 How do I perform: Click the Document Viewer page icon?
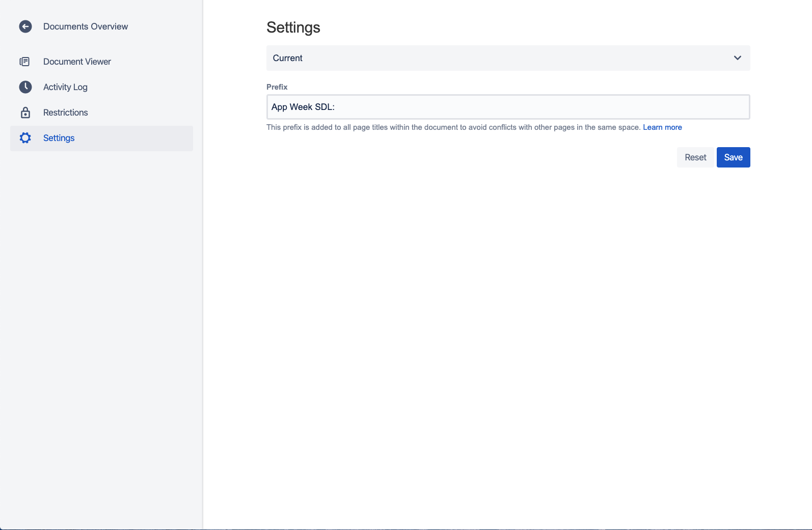pos(24,62)
